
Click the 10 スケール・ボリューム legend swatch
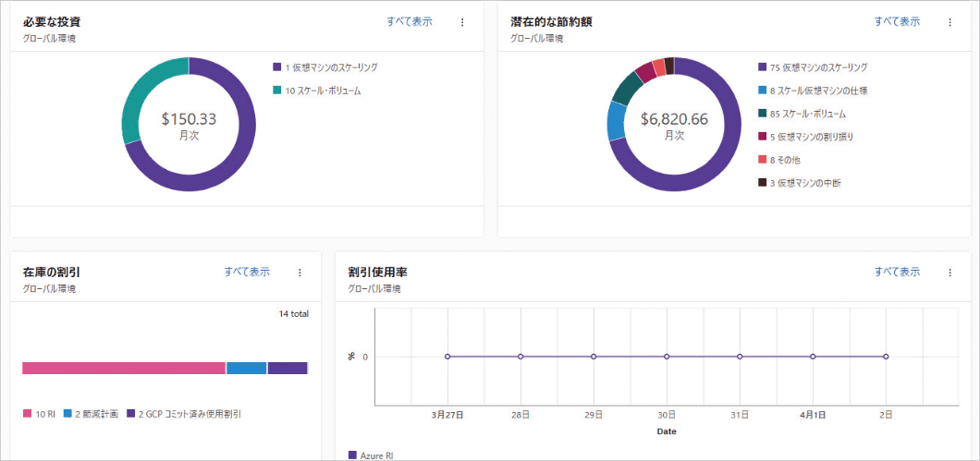(276, 91)
